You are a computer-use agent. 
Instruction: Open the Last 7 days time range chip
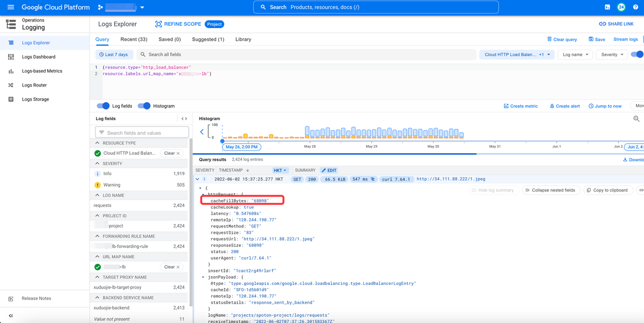(114, 54)
